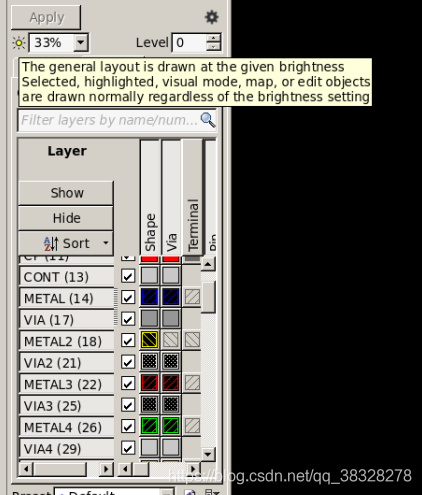Select the VIA3 (25) layer name
This screenshot has width=422, height=495.
pos(67,405)
